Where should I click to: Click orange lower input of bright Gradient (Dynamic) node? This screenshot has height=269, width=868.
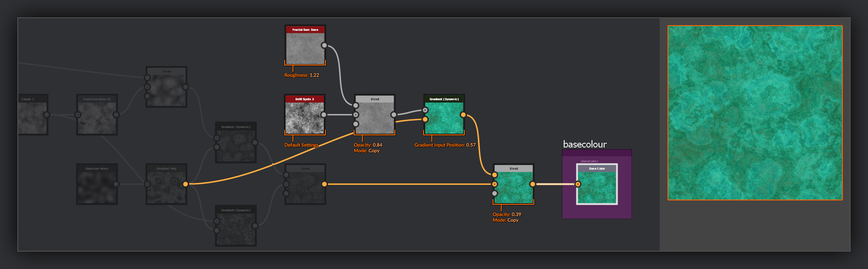(x=425, y=119)
